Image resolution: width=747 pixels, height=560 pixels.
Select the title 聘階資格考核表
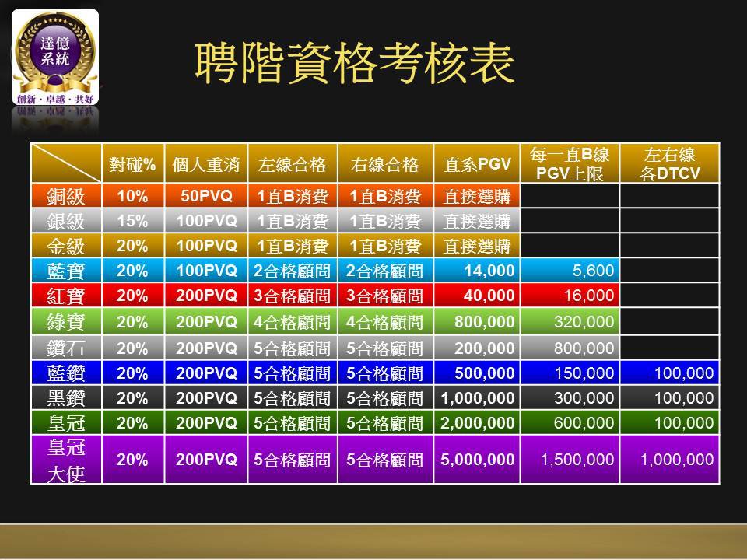tap(355, 63)
